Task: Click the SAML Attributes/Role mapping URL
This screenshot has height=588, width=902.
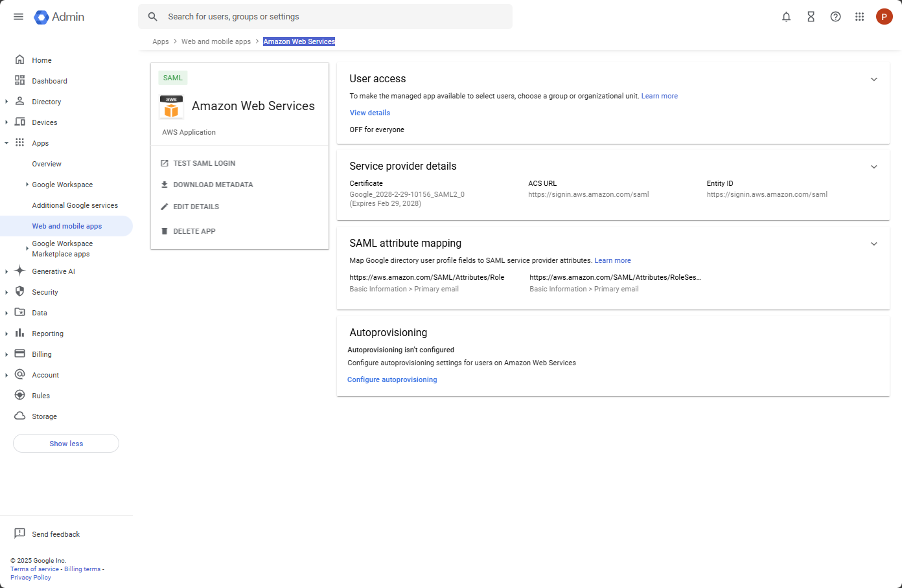Action: pyautogui.click(x=427, y=277)
